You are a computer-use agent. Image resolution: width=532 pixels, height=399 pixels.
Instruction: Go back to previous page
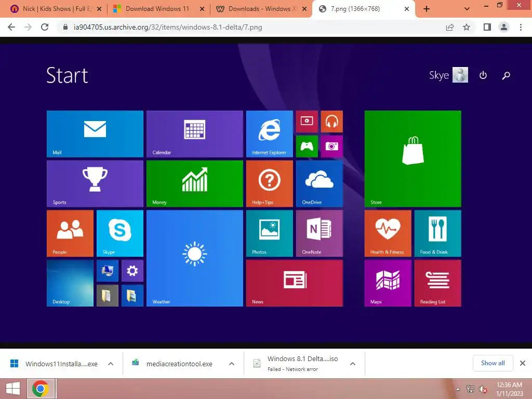click(11, 27)
